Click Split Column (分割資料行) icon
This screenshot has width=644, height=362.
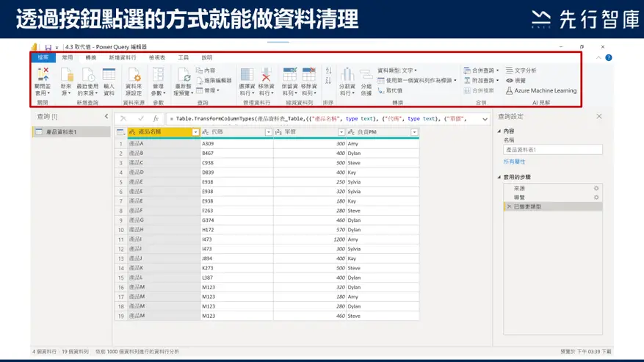click(x=347, y=74)
